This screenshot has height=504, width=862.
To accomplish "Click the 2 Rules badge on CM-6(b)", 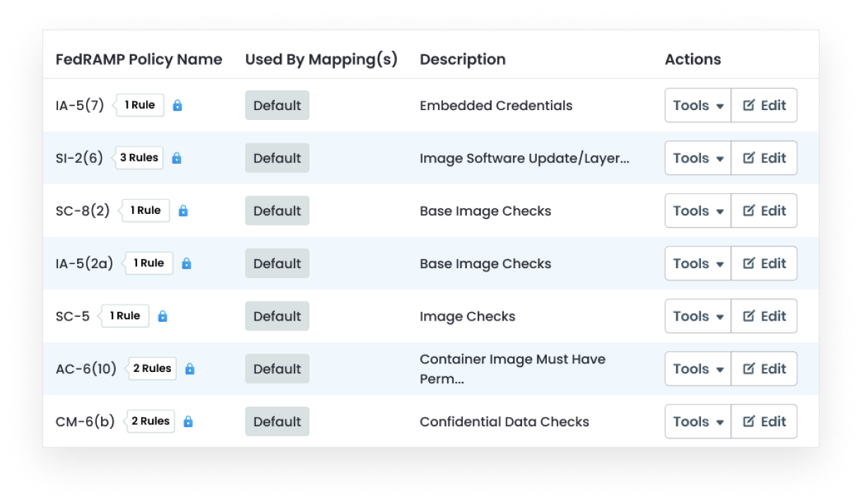I will pyautogui.click(x=150, y=421).
